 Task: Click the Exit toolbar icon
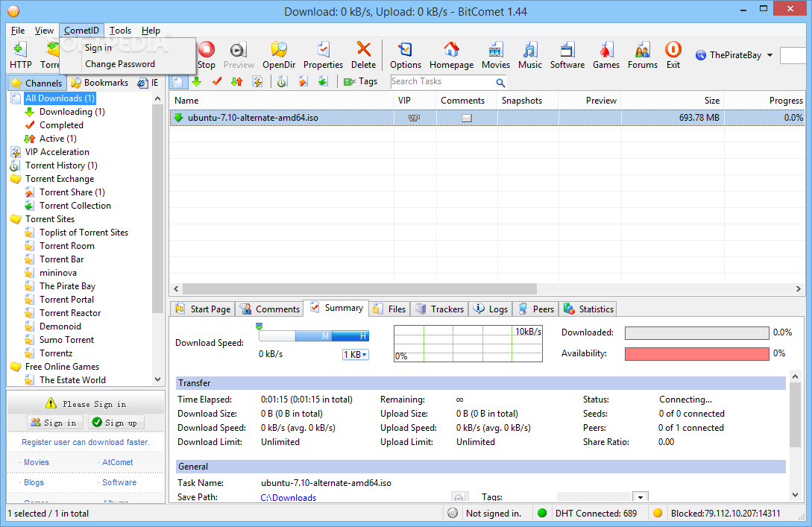(673, 55)
